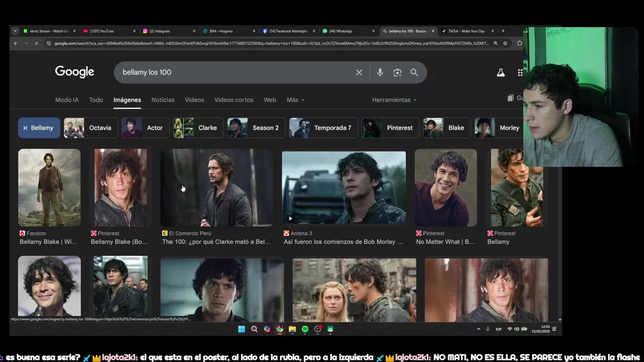Start voice search with the microphone icon
Viewport: 644px width, 362px height.
[380, 72]
